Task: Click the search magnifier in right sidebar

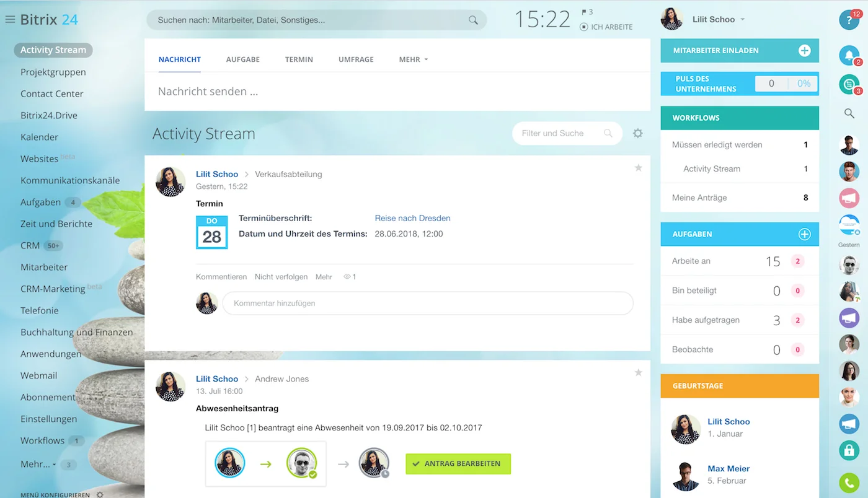Action: click(x=849, y=113)
